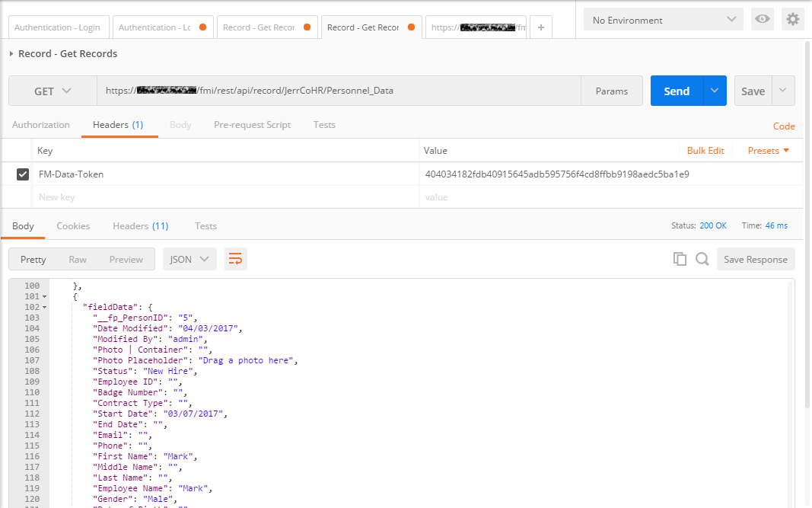Click the Send button

676,90
